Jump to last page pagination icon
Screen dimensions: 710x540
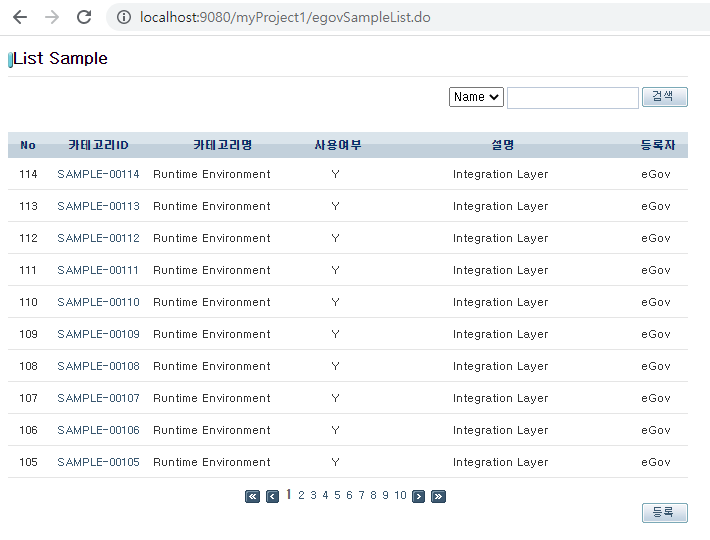pyautogui.click(x=438, y=497)
